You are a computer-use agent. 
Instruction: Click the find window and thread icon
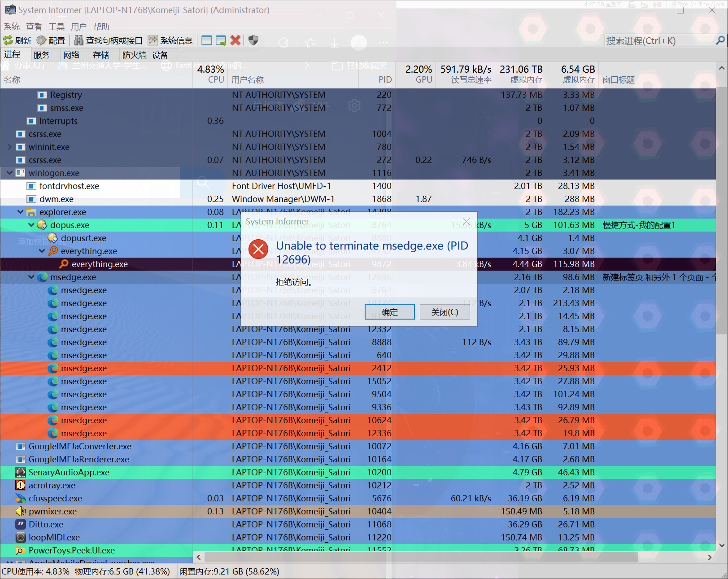[221, 40]
